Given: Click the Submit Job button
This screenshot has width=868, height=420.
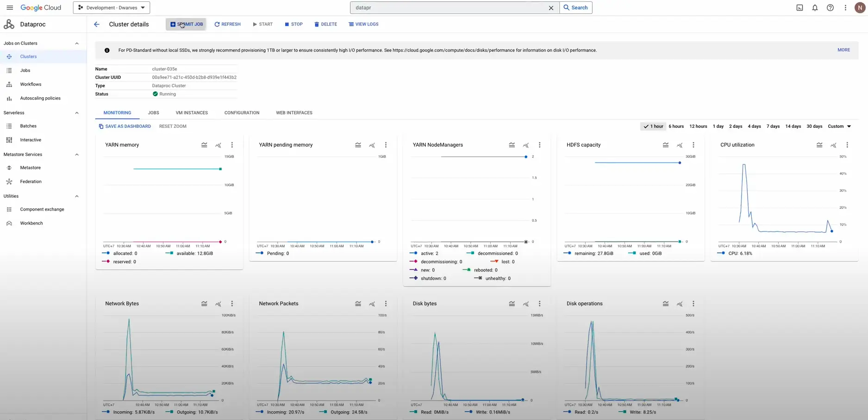Looking at the screenshot, I should click(x=187, y=24).
